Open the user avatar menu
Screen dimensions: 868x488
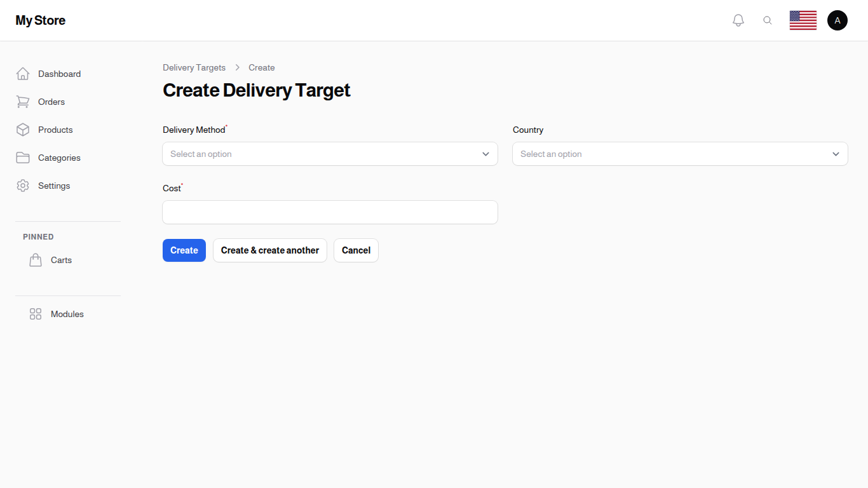837,20
